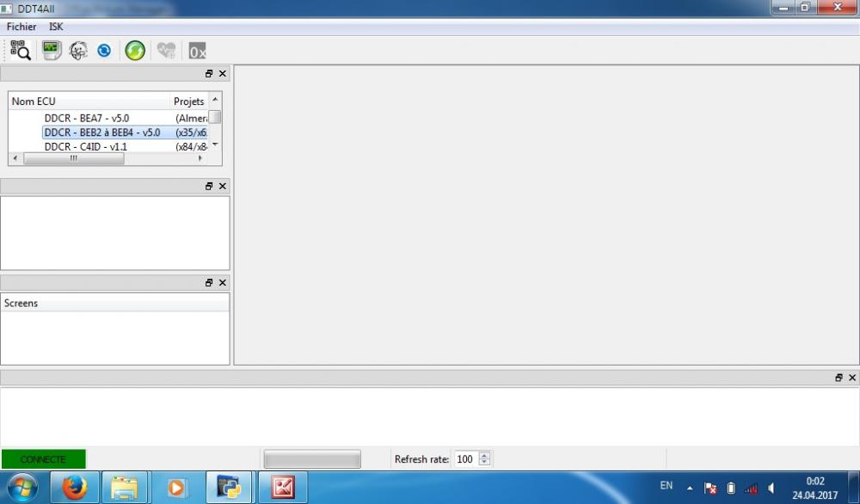Float the bottom log dock panel

[838, 378]
